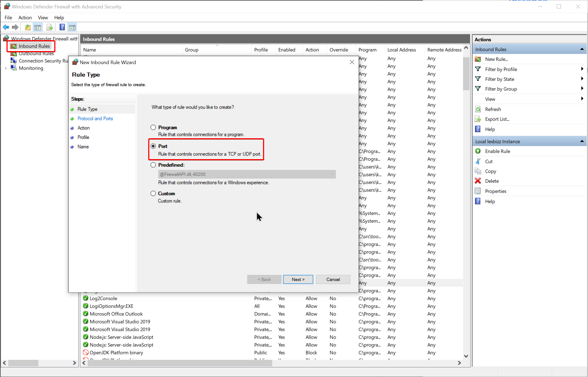Open Filter by Profile submenu arrow
Screen dimensions: 588x377
(582, 69)
